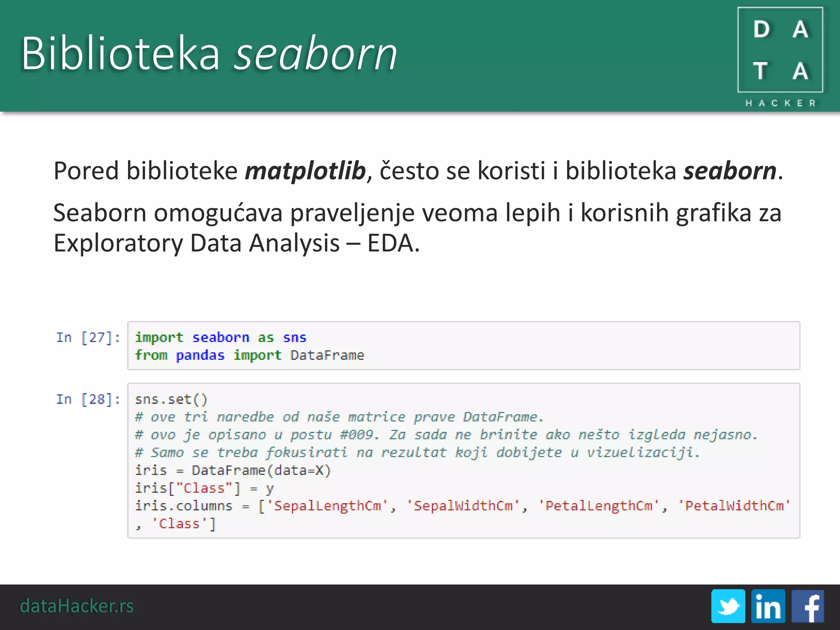Select the In [27] cell prompt
Image resolution: width=840 pixels, height=630 pixels.
pos(88,338)
